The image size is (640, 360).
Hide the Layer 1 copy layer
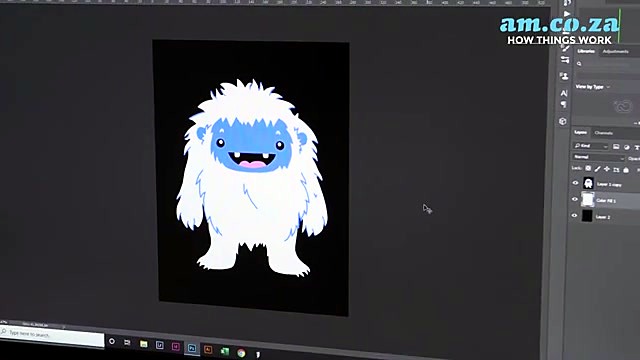(x=576, y=183)
